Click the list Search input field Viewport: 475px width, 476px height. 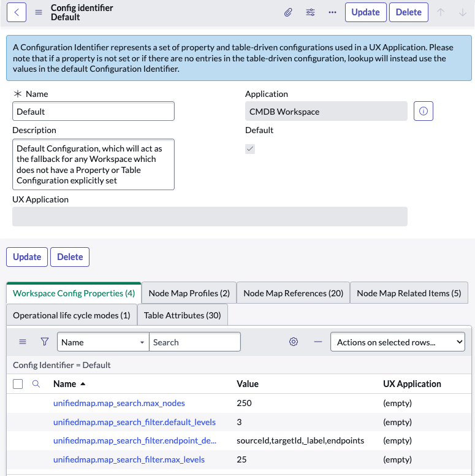pyautogui.click(x=195, y=342)
